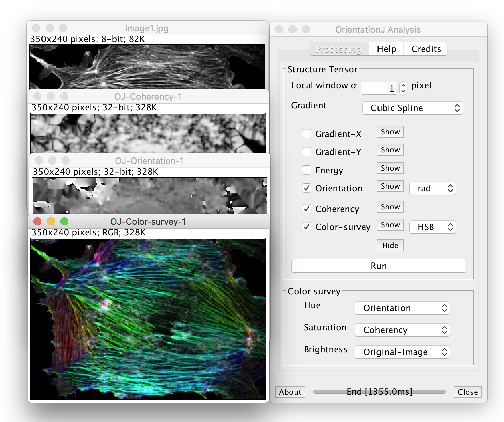Close the OJ-Color-survey-1 window with red button
The width and height of the screenshot is (504, 422).
coord(37,221)
